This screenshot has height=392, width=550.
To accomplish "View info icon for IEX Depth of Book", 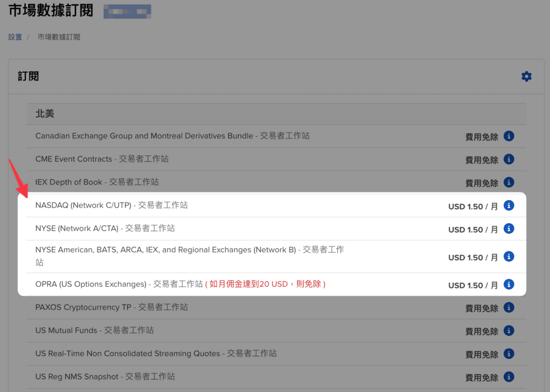I will click(x=508, y=182).
